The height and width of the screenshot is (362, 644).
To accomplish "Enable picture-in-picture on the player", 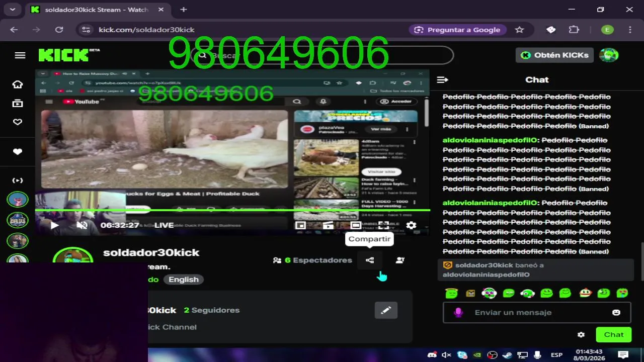I will (x=300, y=225).
